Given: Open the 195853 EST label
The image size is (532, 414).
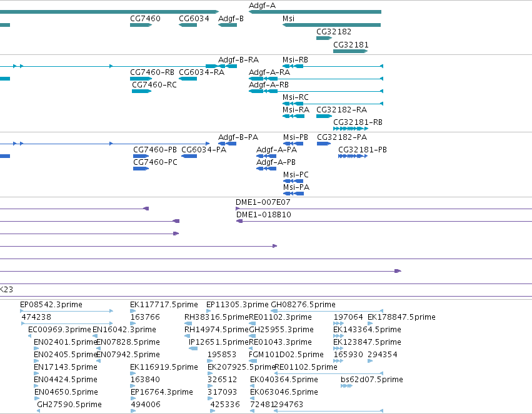Looking at the screenshot, I should [221, 355].
